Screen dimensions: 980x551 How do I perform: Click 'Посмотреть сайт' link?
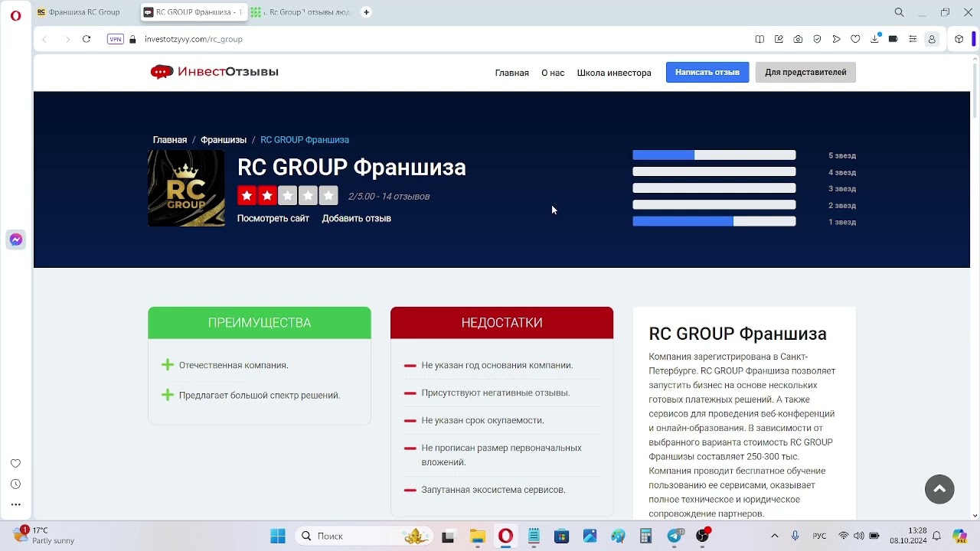click(x=273, y=218)
